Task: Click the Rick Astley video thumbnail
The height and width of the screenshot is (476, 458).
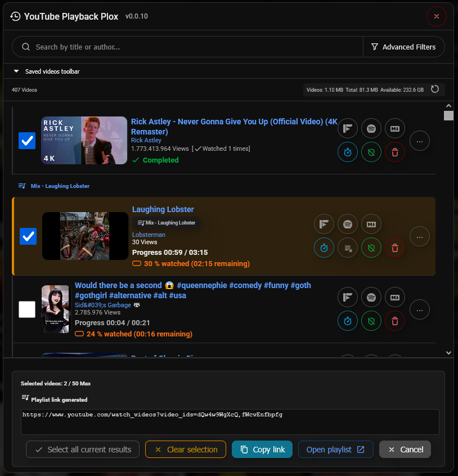Action: click(x=84, y=140)
